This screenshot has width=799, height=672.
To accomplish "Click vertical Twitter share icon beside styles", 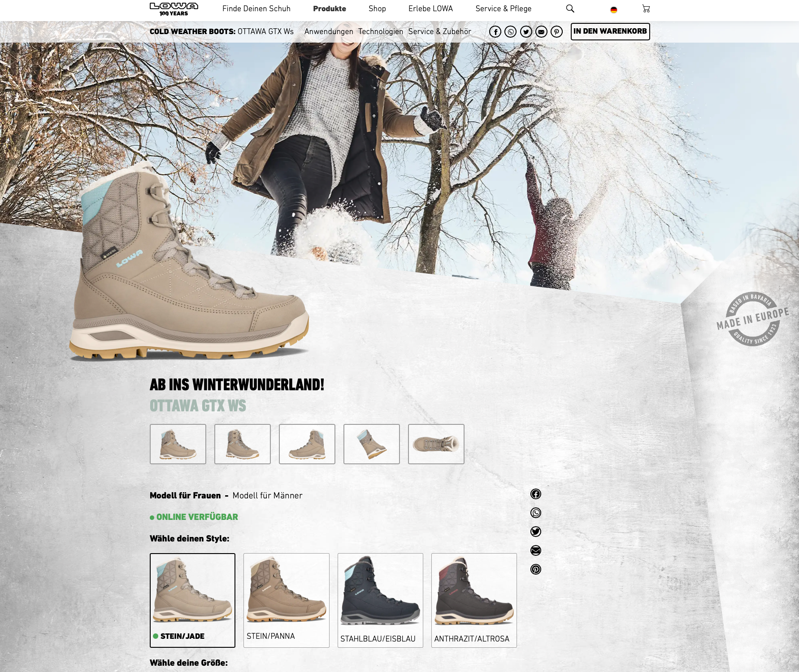I will (x=536, y=532).
